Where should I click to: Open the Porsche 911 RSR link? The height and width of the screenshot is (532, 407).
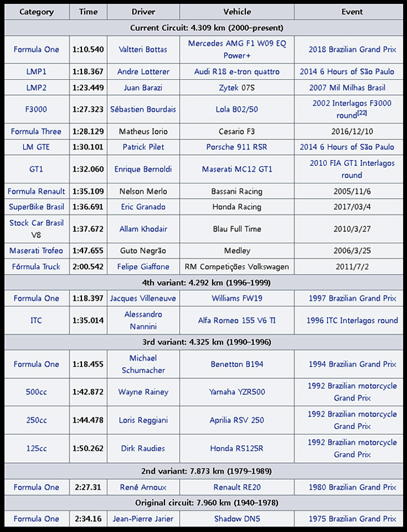(x=237, y=147)
